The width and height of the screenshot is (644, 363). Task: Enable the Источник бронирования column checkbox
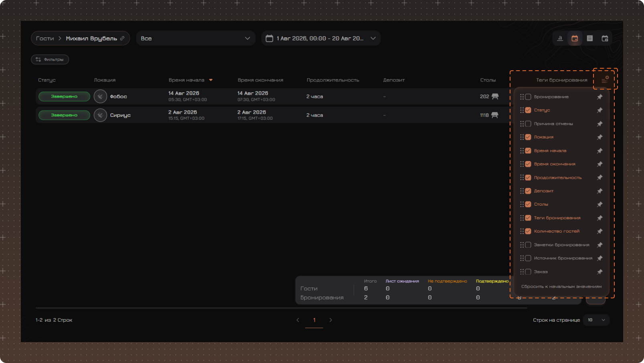[528, 258]
